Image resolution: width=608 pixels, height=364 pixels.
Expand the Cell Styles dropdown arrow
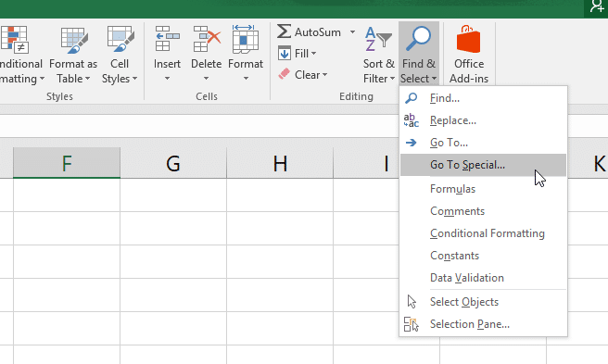[x=134, y=79]
